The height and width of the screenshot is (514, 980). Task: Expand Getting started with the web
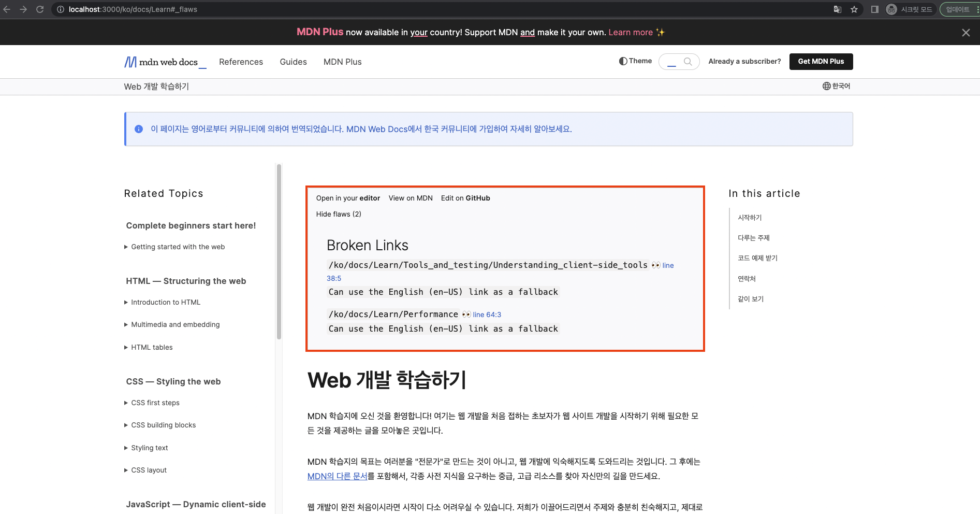coord(174,247)
